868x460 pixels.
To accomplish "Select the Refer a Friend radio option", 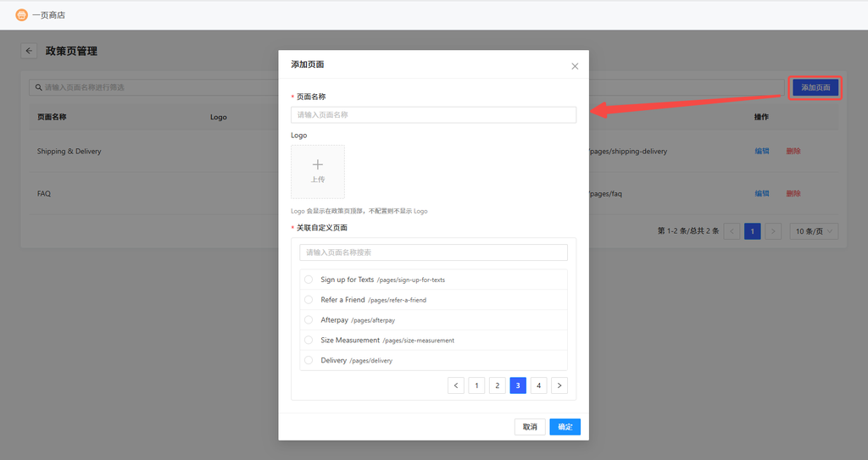I will (x=309, y=300).
